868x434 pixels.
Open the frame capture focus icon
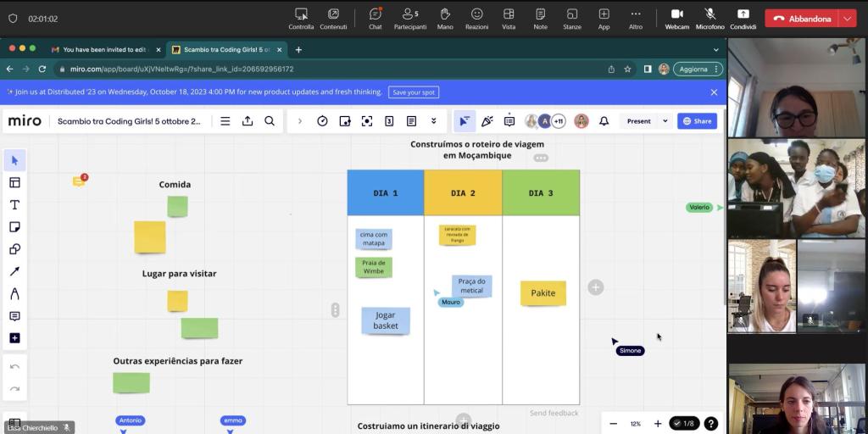coord(366,121)
